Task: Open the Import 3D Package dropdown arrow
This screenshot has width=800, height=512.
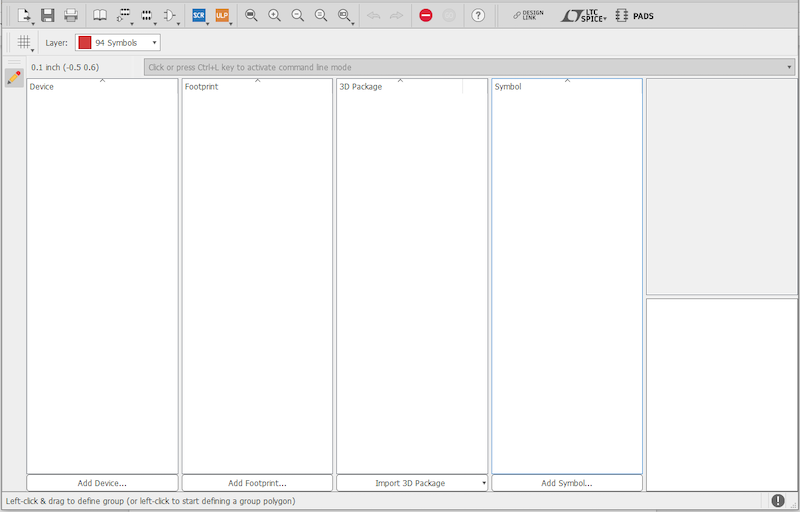Action: click(484, 483)
